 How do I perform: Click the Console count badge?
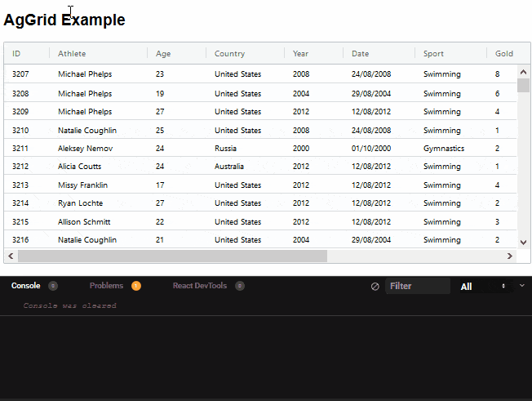(x=53, y=286)
